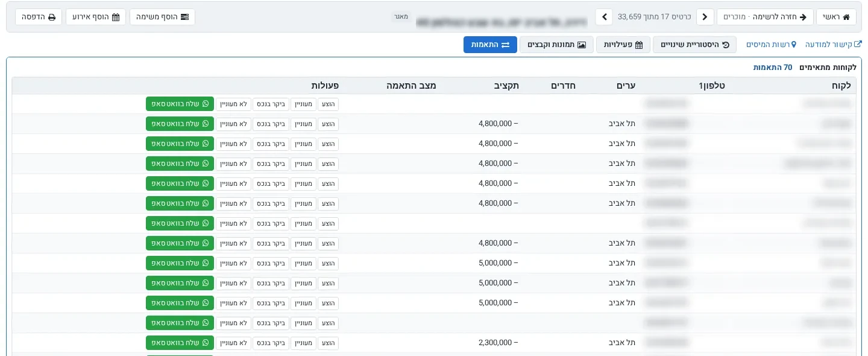Click chevron between card counter and back button
The image size is (868, 356).
(705, 17)
